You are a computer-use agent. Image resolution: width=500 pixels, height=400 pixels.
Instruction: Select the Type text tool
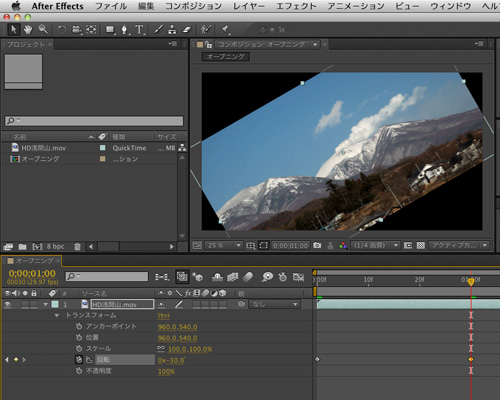click(139, 30)
